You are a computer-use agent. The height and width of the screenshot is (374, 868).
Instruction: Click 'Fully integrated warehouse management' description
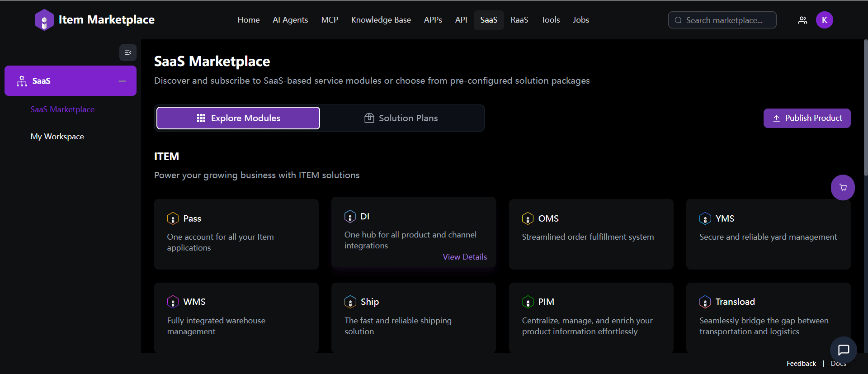coord(216,326)
